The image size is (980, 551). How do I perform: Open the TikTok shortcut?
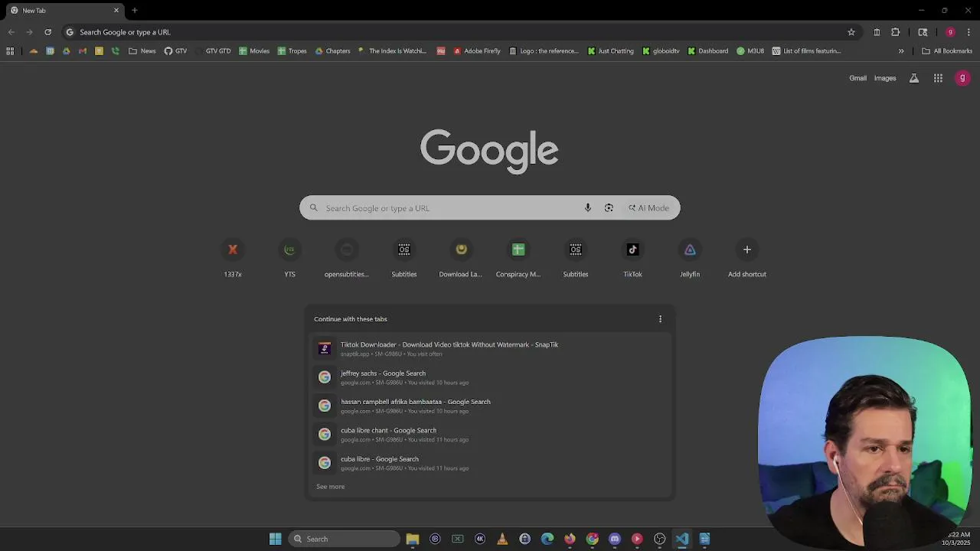[632, 259]
